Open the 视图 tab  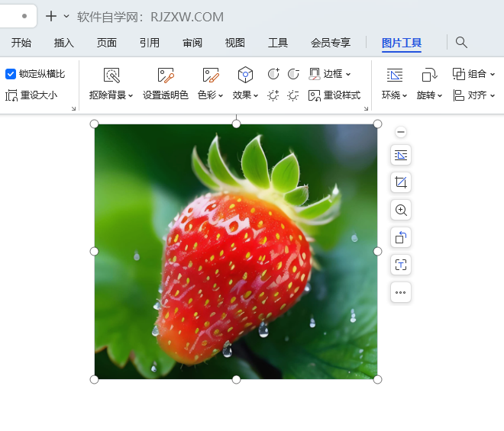point(235,43)
